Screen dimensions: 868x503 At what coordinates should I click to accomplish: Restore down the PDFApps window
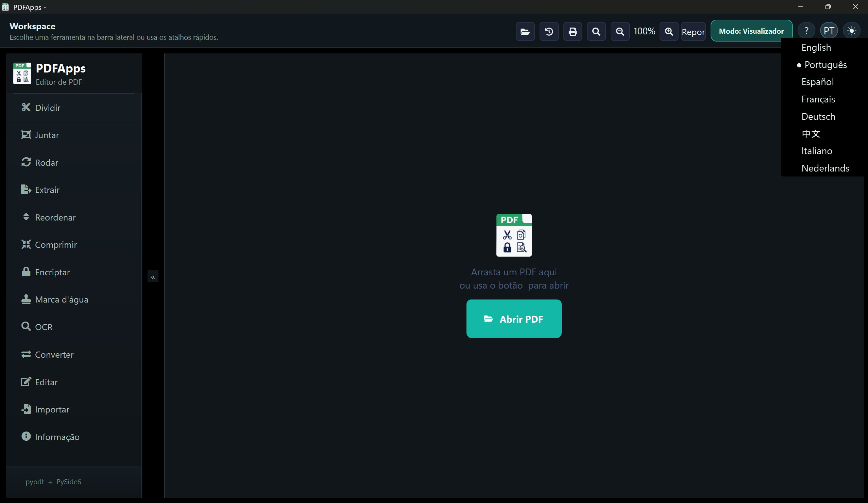pos(828,7)
